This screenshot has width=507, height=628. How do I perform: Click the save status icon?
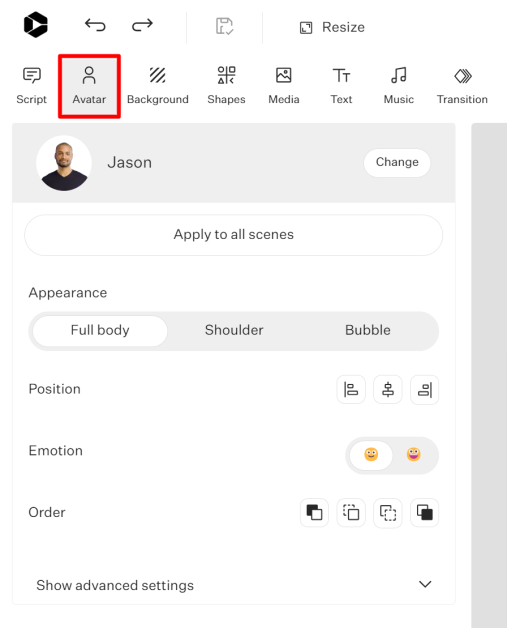coord(224,26)
